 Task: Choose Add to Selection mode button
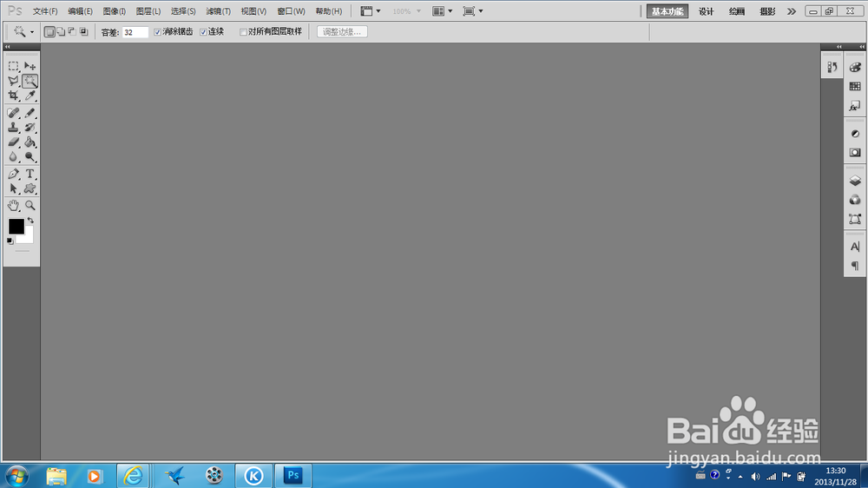coord(61,32)
